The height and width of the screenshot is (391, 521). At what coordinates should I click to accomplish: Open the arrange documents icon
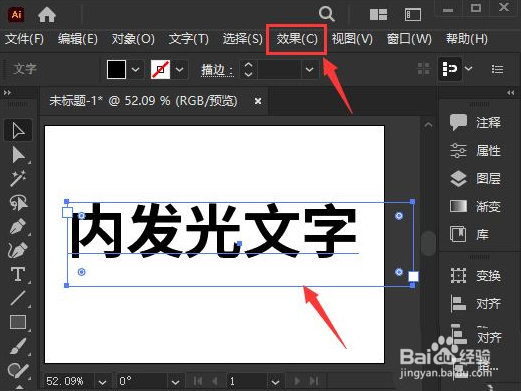[378, 15]
